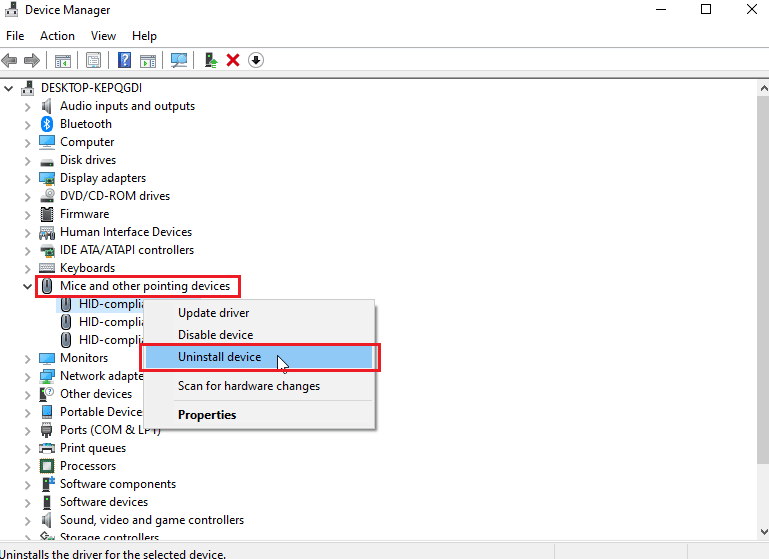Select the Other devices label
769x559 pixels.
point(96,394)
